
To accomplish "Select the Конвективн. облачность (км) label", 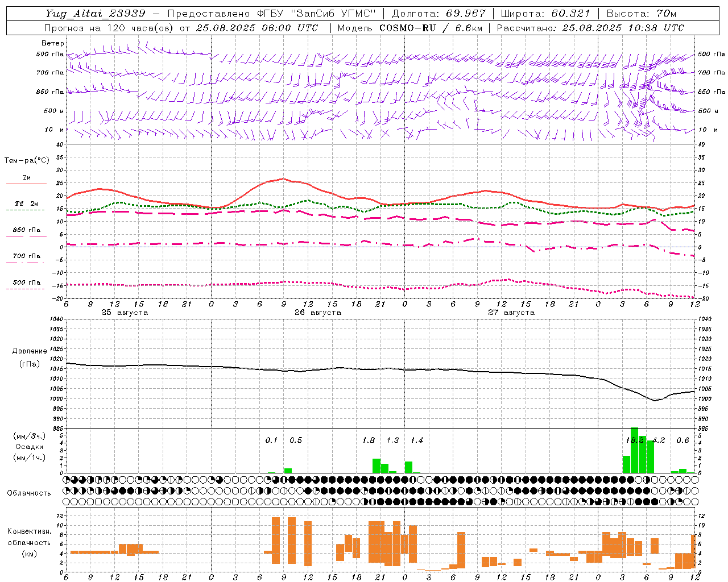I will pos(30,542).
